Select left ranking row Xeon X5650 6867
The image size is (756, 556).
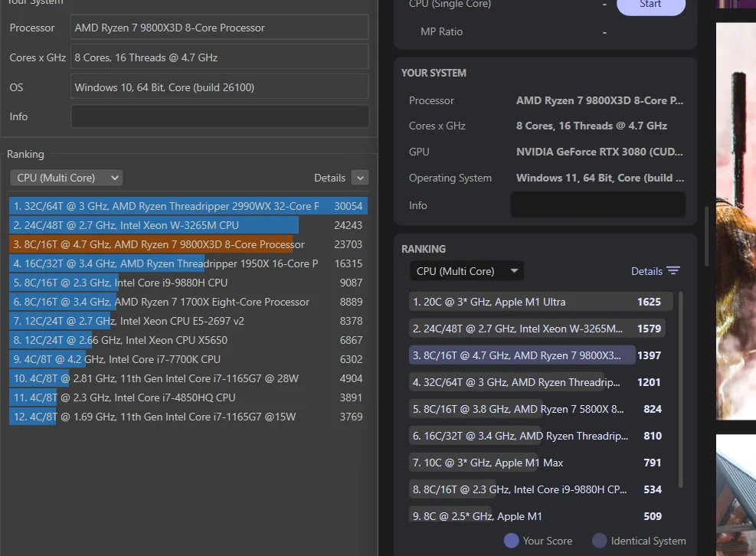pos(188,340)
